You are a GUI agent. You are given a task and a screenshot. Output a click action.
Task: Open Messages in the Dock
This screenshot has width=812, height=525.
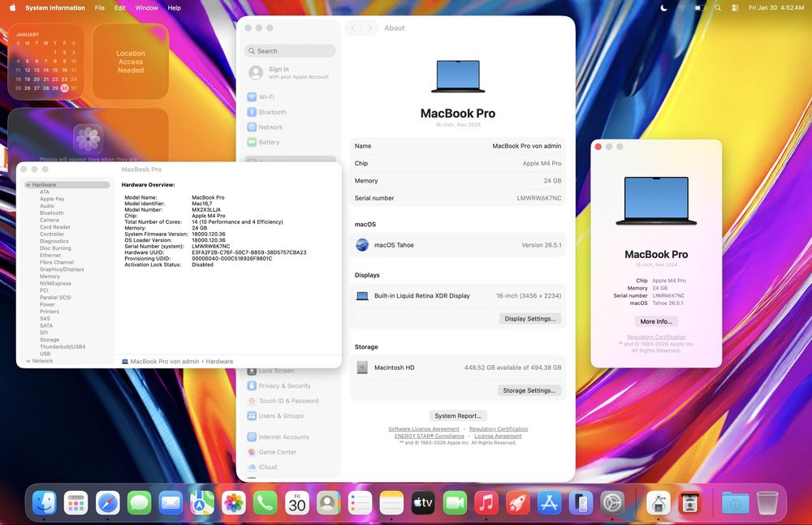pyautogui.click(x=140, y=503)
